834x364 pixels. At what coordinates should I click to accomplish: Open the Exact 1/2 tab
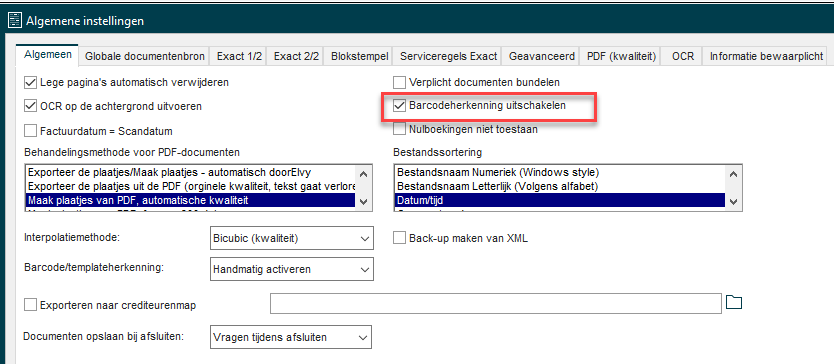(x=239, y=56)
